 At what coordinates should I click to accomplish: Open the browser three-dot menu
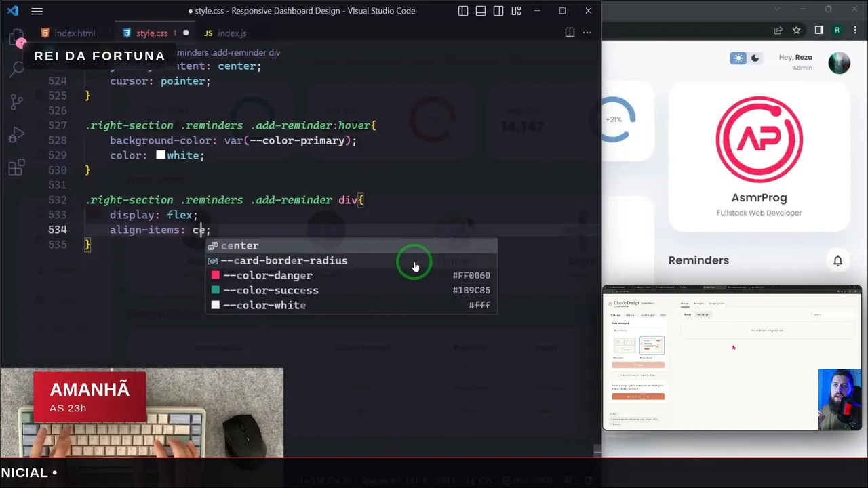coord(855,30)
